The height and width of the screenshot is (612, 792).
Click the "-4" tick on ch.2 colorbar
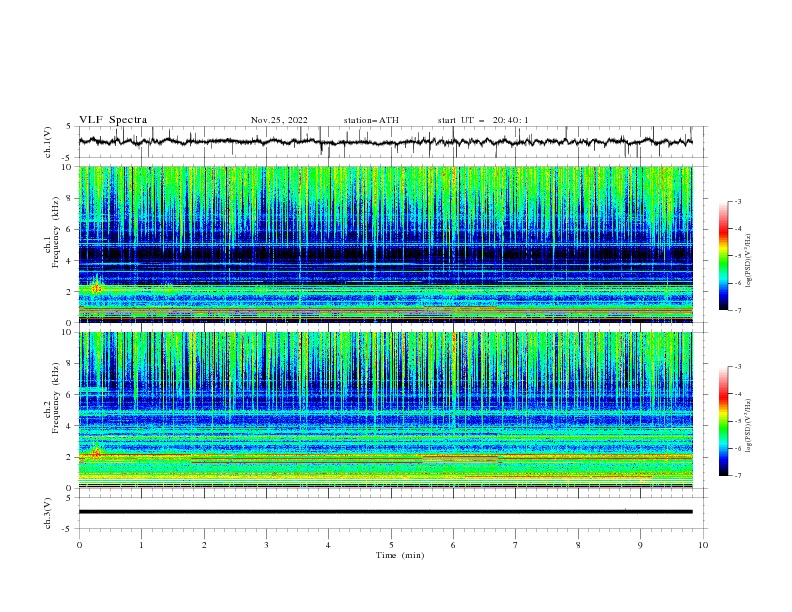click(737, 394)
